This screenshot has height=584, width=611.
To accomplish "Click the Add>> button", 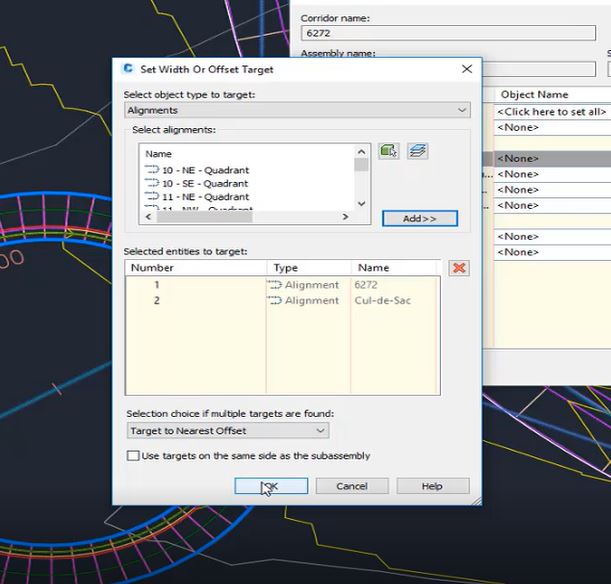I will [x=420, y=219].
